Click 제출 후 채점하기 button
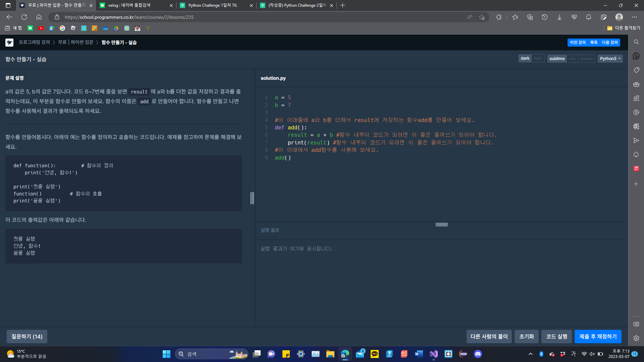Image resolution: width=644 pixels, height=362 pixels. point(598,337)
